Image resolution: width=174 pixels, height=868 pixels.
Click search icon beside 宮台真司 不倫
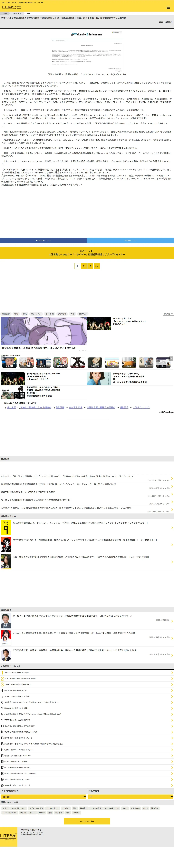(x=67, y=408)
